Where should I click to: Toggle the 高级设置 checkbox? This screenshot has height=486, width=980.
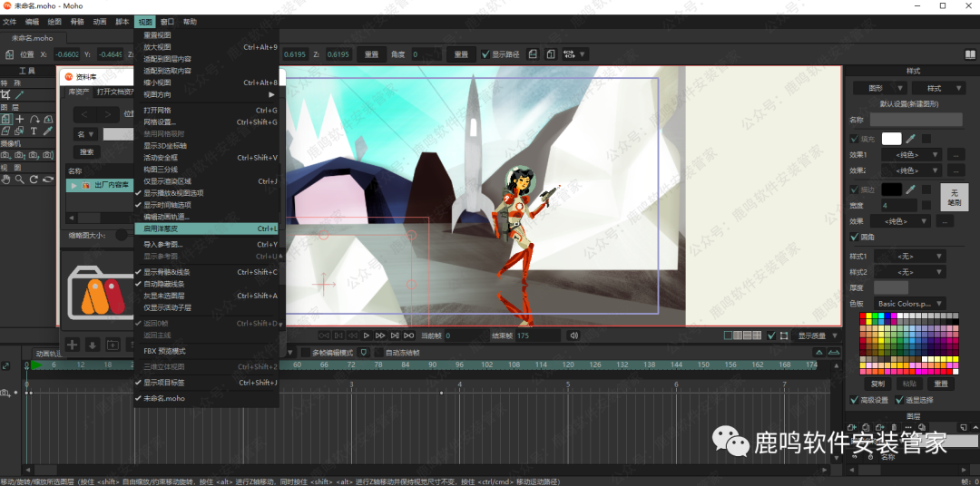click(854, 400)
